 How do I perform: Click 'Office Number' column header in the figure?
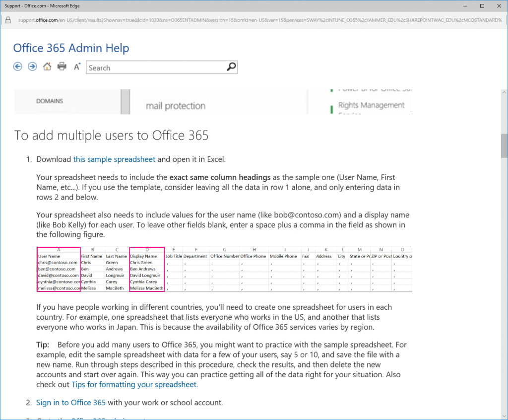[225, 256]
